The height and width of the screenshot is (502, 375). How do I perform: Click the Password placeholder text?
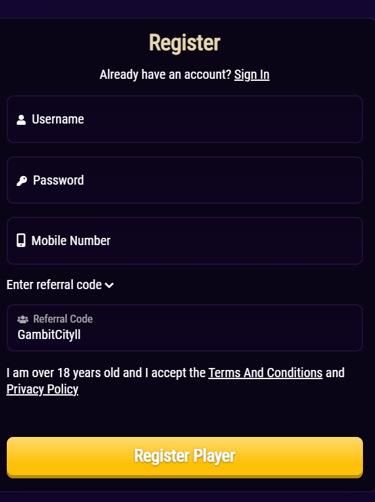point(58,180)
